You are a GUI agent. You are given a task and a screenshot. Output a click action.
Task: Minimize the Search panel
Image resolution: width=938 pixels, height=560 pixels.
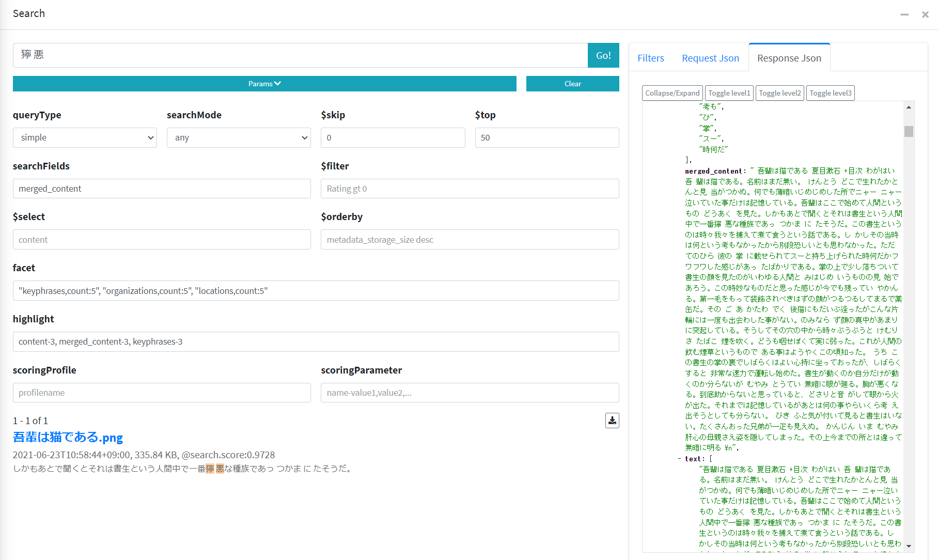coord(904,14)
